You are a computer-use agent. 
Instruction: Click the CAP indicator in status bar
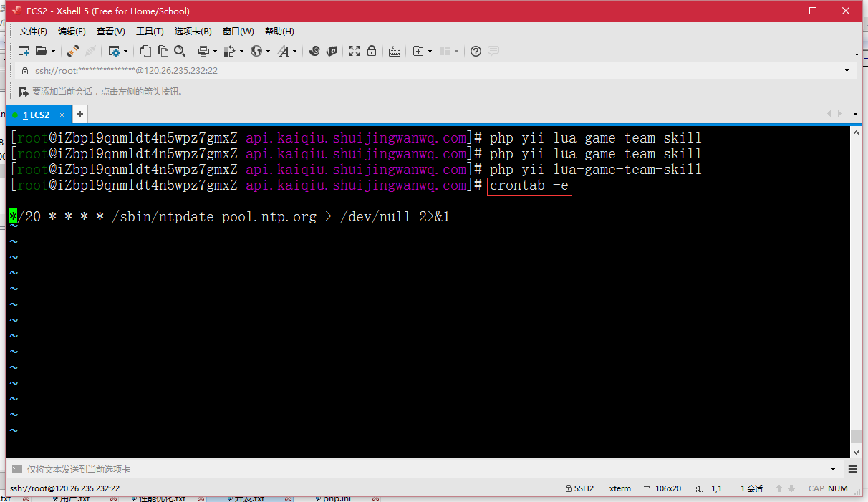click(816, 488)
